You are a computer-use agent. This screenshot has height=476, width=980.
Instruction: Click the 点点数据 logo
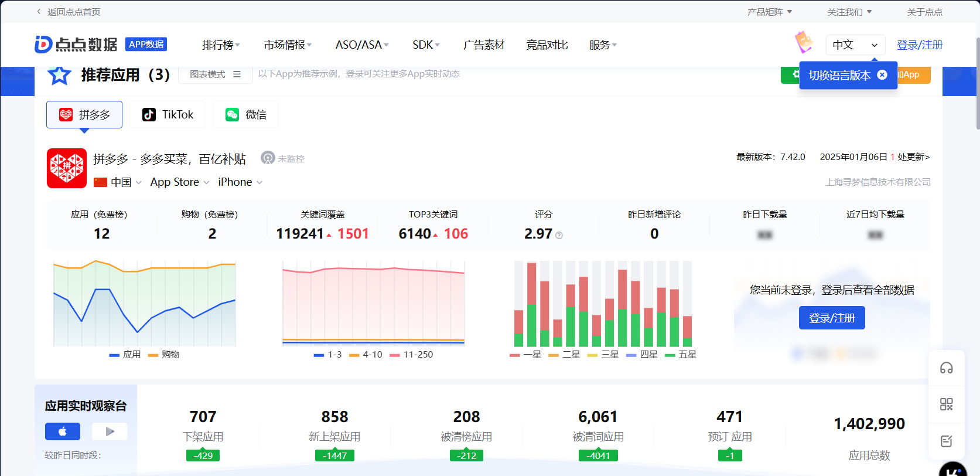[x=76, y=45]
